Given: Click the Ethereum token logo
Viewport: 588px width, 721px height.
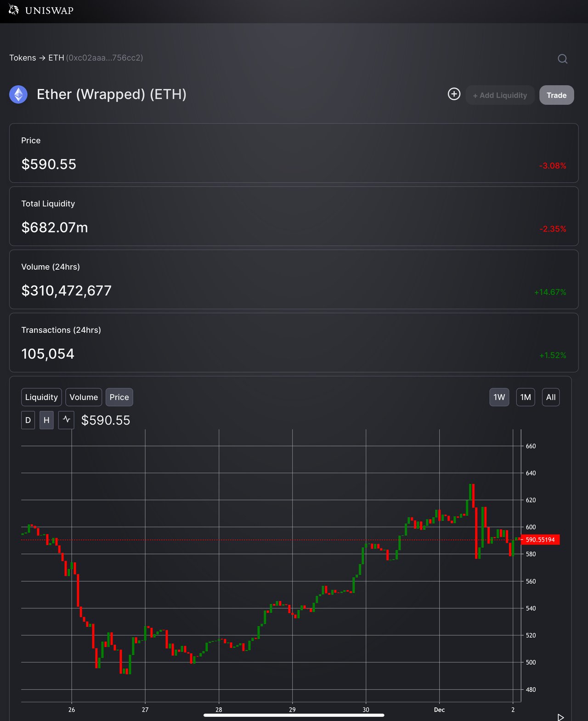Looking at the screenshot, I should point(18,95).
